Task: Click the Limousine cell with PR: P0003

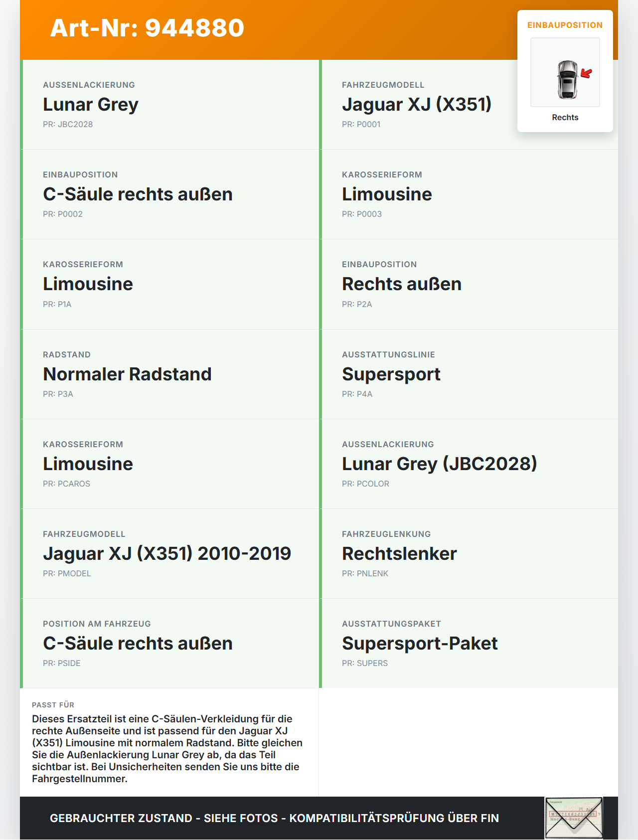Action: pyautogui.click(x=469, y=194)
